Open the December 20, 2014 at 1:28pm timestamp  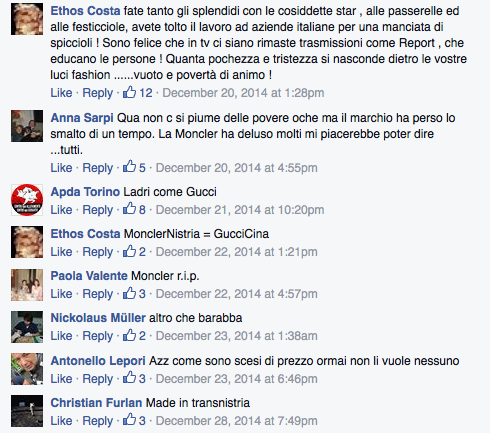point(243,93)
